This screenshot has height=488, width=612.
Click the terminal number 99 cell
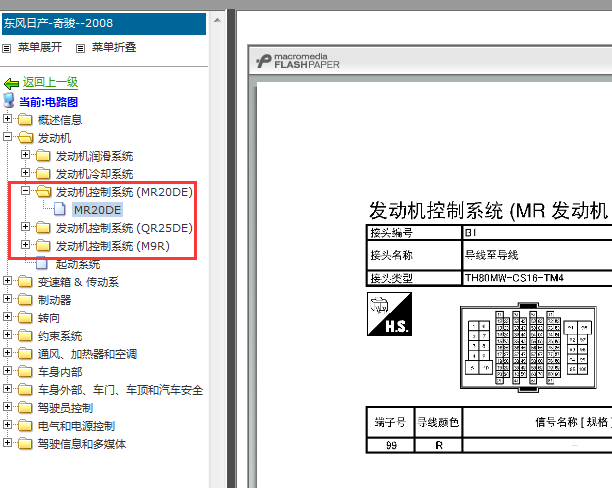pyautogui.click(x=390, y=445)
